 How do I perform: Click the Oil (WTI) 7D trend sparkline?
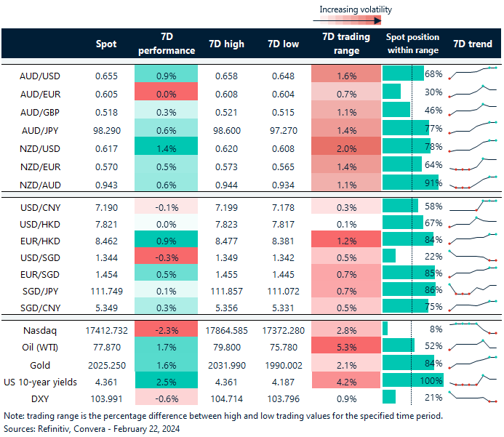473,345
